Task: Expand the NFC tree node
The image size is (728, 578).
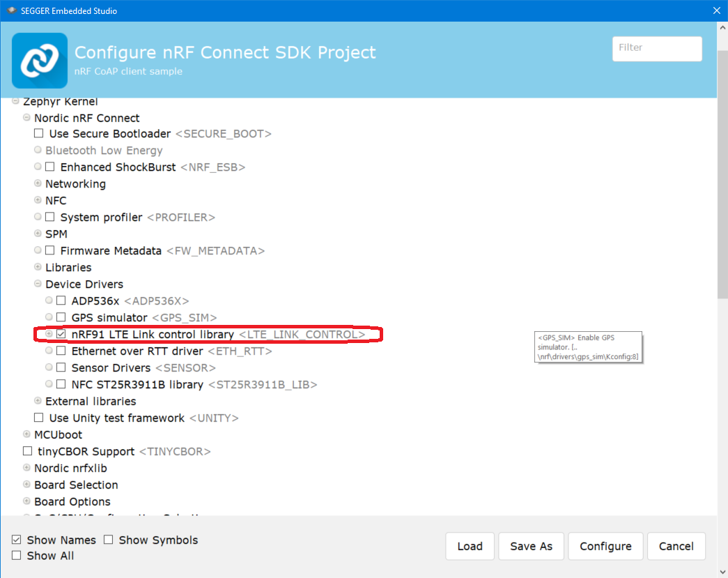Action: coord(38,200)
